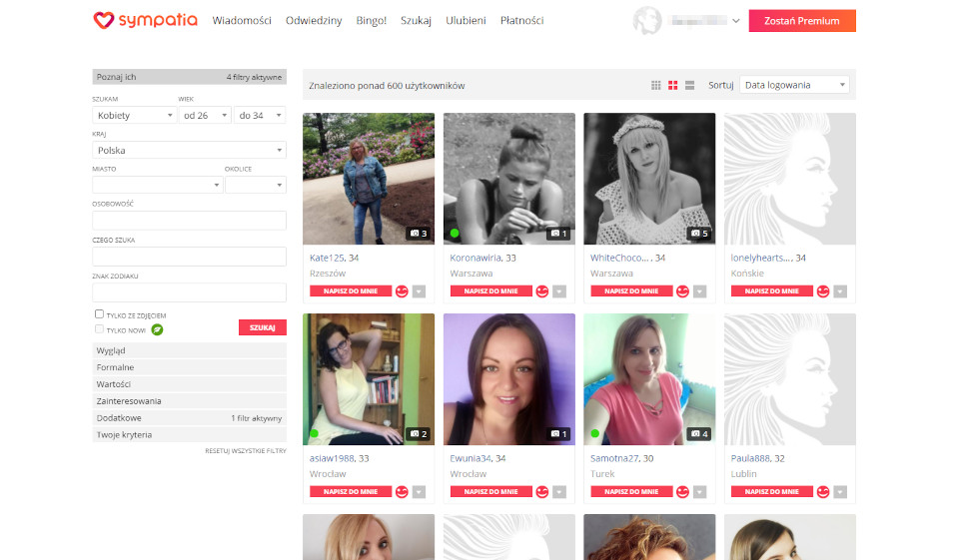This screenshot has height=560, width=959.
Task: Open the Kraj dropdown showing Polska
Action: (x=189, y=150)
